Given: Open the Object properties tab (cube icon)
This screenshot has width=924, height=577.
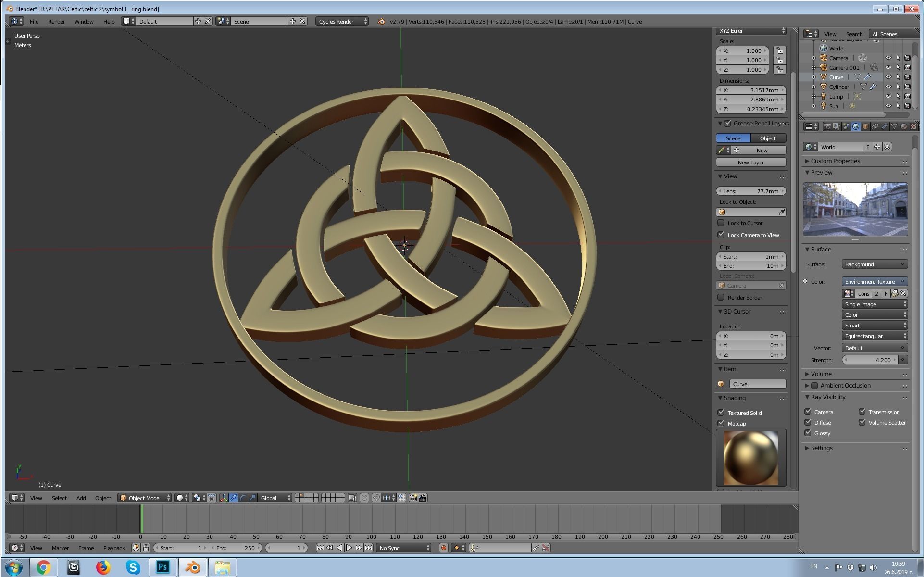Looking at the screenshot, I should (x=865, y=126).
